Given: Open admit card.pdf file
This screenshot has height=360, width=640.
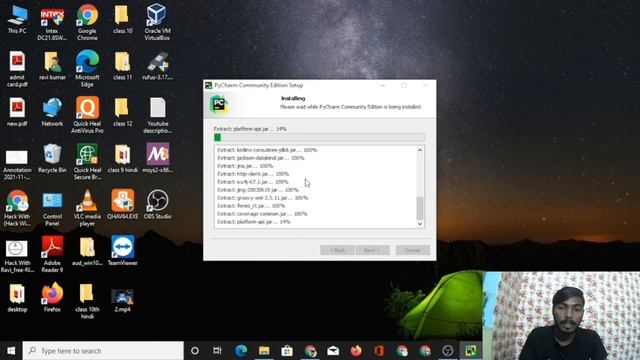Looking at the screenshot, I should point(17,69).
